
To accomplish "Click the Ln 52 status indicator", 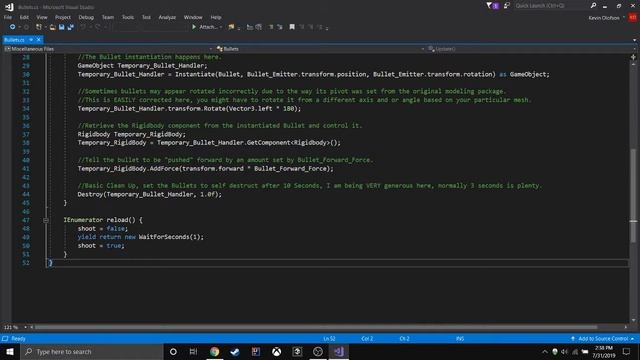I will click(x=329, y=338).
